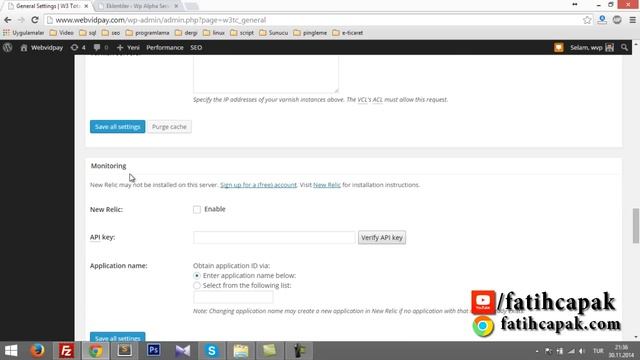Open Webvidpay site home link
This screenshot has width=640, height=360.
click(x=42, y=47)
